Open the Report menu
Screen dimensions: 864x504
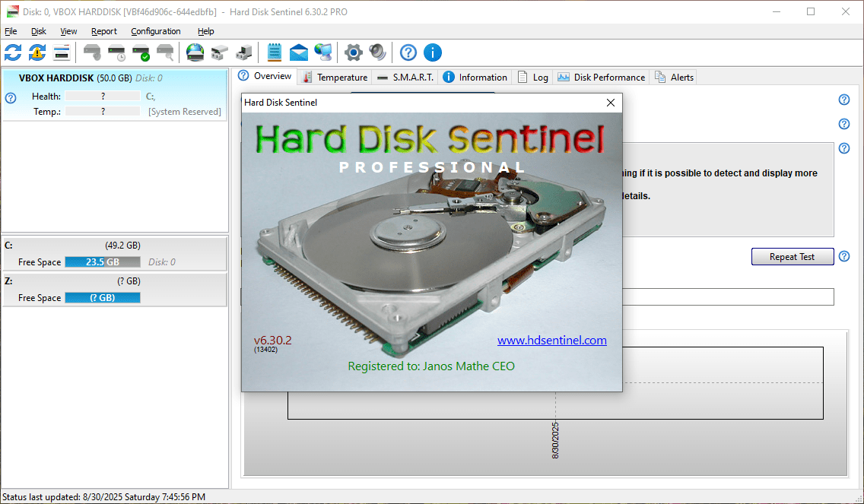[104, 31]
